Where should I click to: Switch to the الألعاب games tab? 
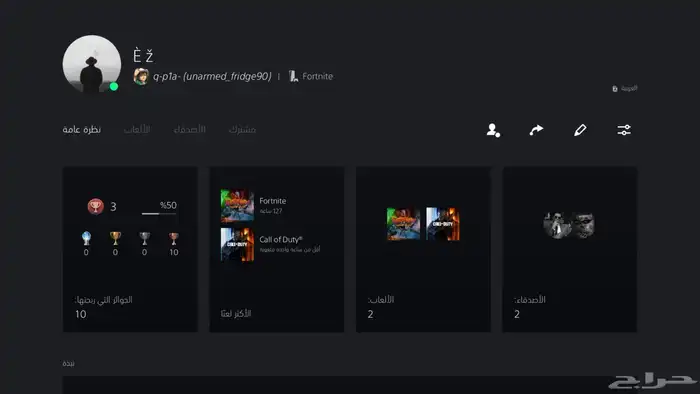137,129
